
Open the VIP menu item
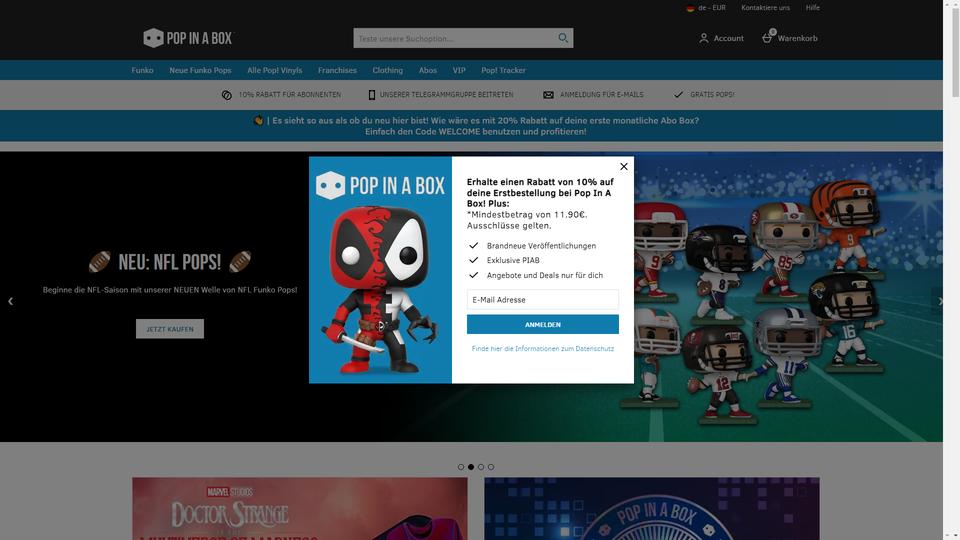459,70
